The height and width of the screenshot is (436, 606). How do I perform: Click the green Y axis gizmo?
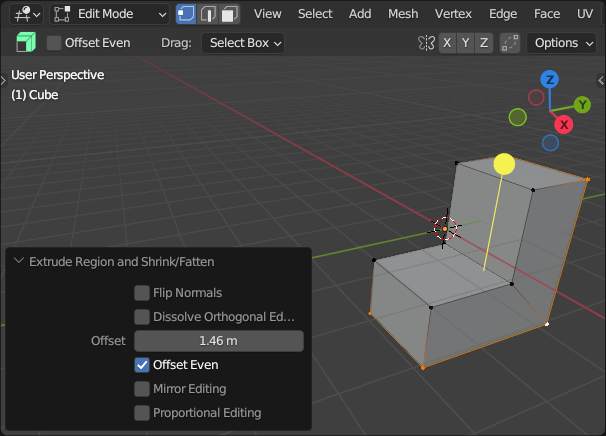point(582,104)
